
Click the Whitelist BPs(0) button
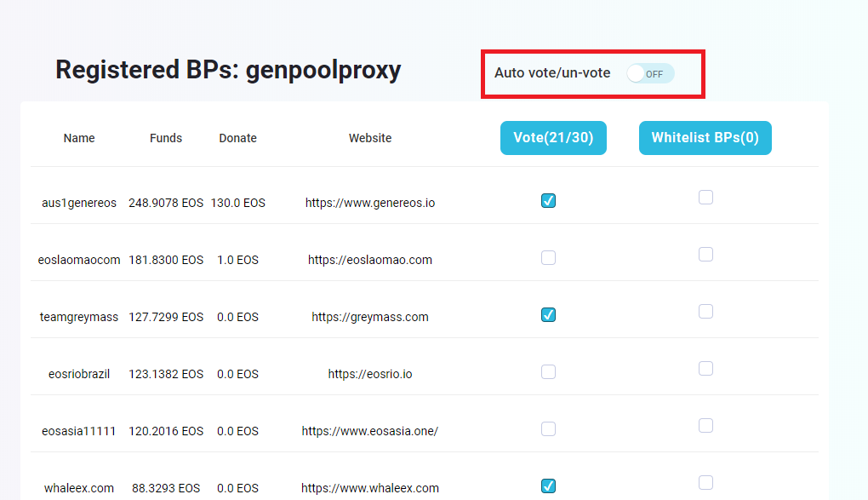pyautogui.click(x=705, y=138)
